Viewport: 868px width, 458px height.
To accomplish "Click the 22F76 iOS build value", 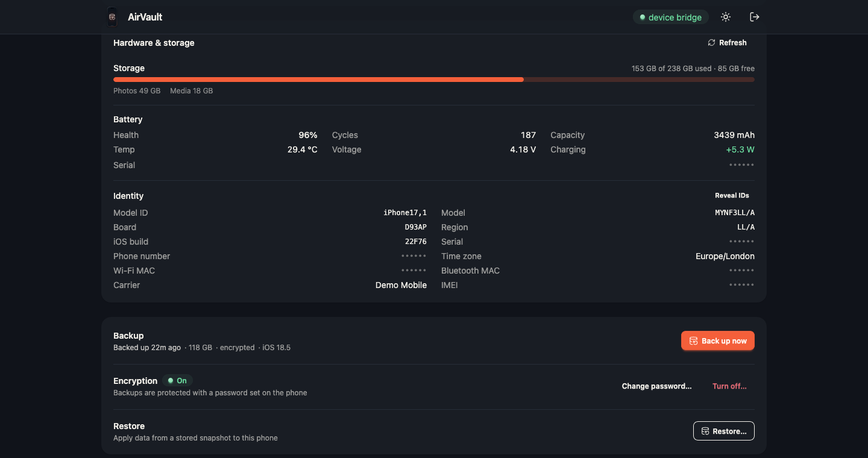I will (x=416, y=242).
